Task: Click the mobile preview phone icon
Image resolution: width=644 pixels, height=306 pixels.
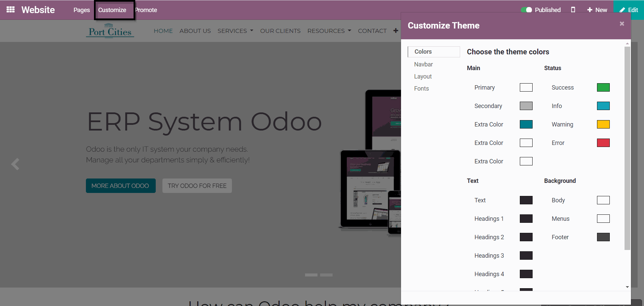Action: [573, 10]
